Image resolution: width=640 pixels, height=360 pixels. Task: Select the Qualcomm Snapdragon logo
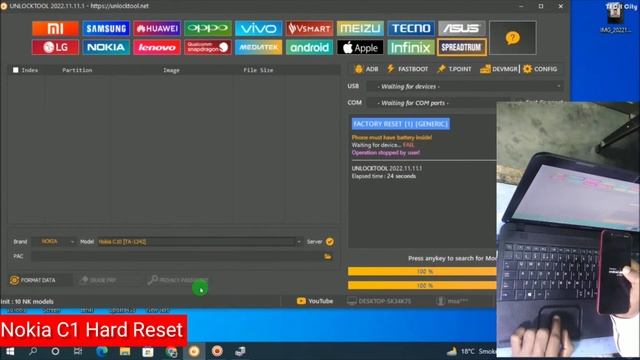208,47
